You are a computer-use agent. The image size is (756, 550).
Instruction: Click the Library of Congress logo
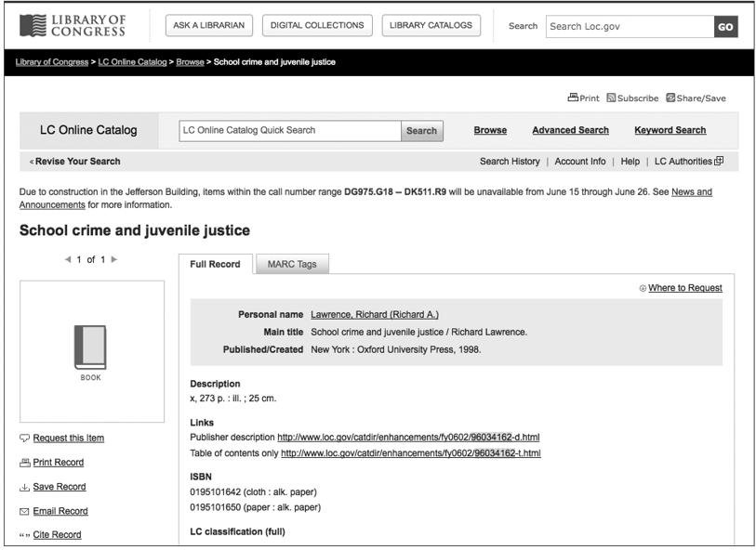pyautogui.click(x=73, y=25)
